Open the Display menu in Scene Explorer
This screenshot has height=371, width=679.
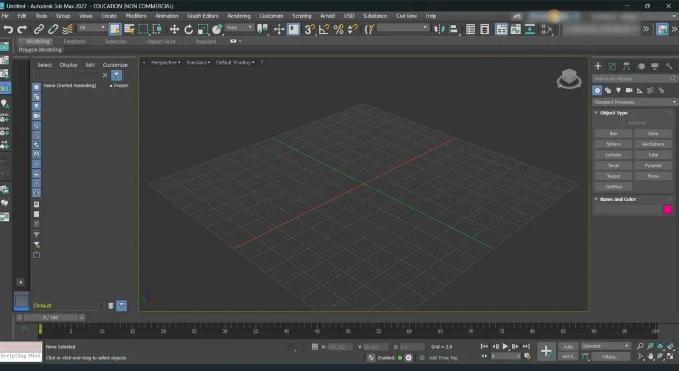pyautogui.click(x=68, y=65)
